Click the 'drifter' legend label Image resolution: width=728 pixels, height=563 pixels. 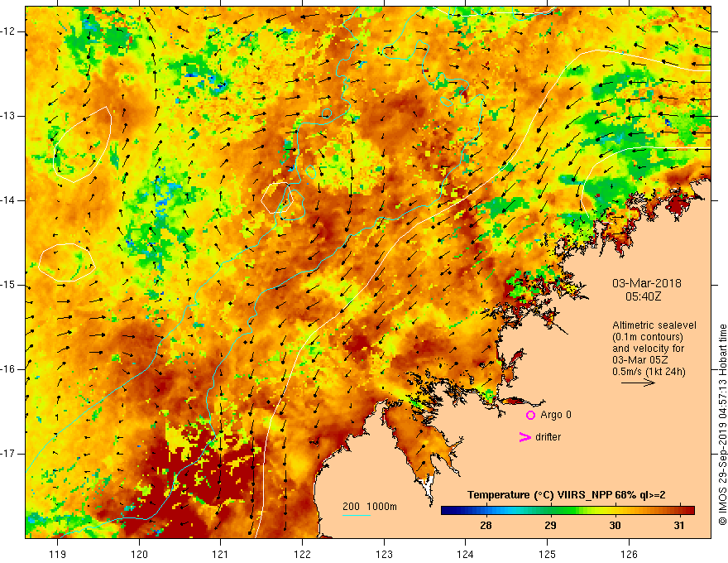(548, 437)
